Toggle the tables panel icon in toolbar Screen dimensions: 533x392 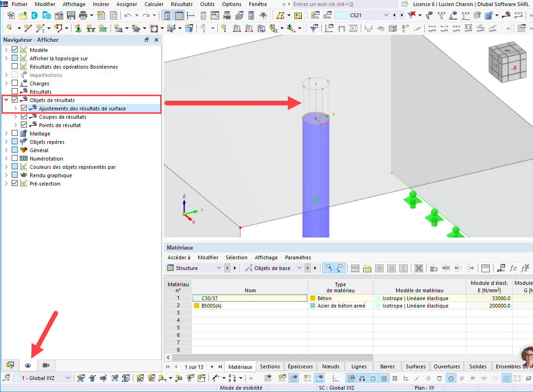(x=179, y=16)
